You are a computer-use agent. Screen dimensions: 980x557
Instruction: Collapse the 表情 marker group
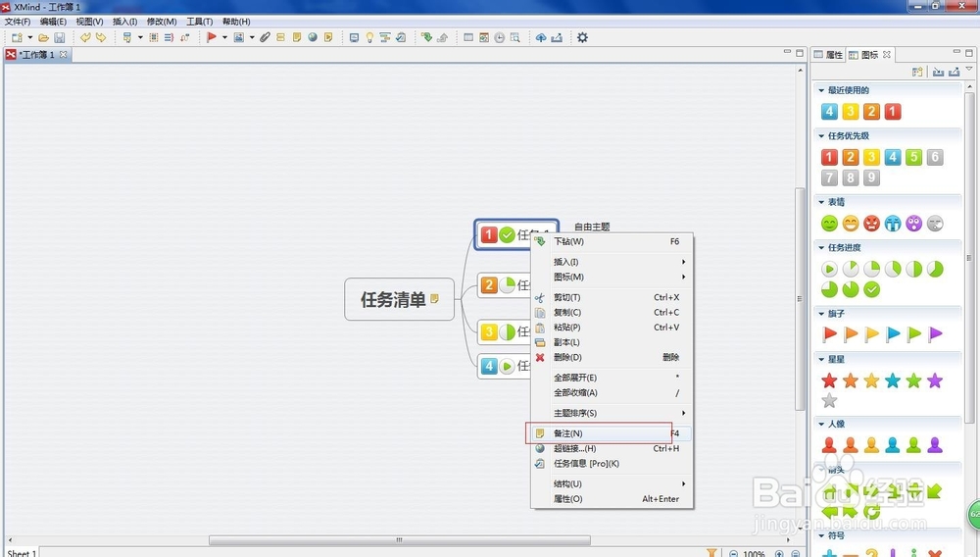click(821, 202)
